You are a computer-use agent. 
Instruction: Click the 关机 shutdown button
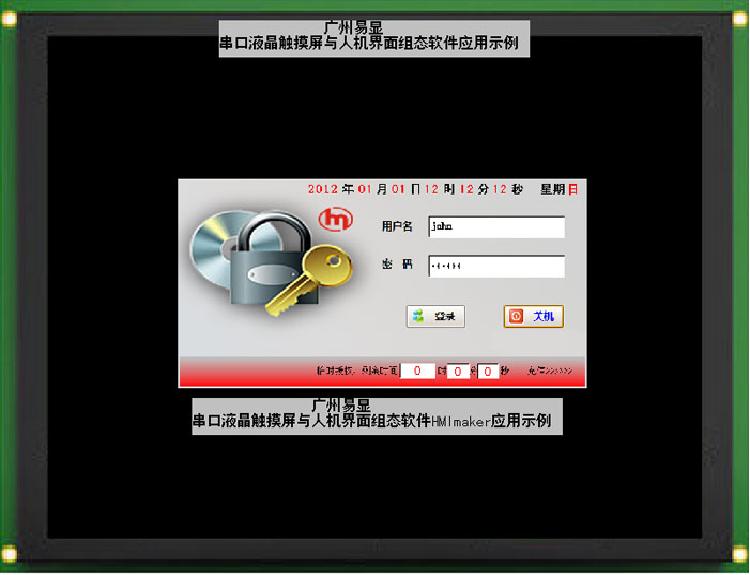(x=534, y=316)
